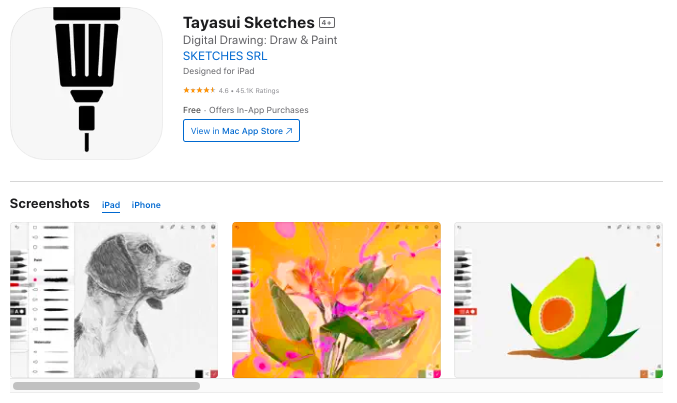
Task: Click the Tayasui Sketches app title
Action: [x=249, y=22]
